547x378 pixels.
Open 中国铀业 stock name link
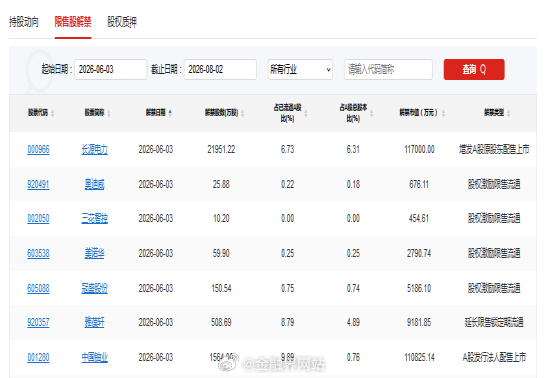tap(95, 357)
